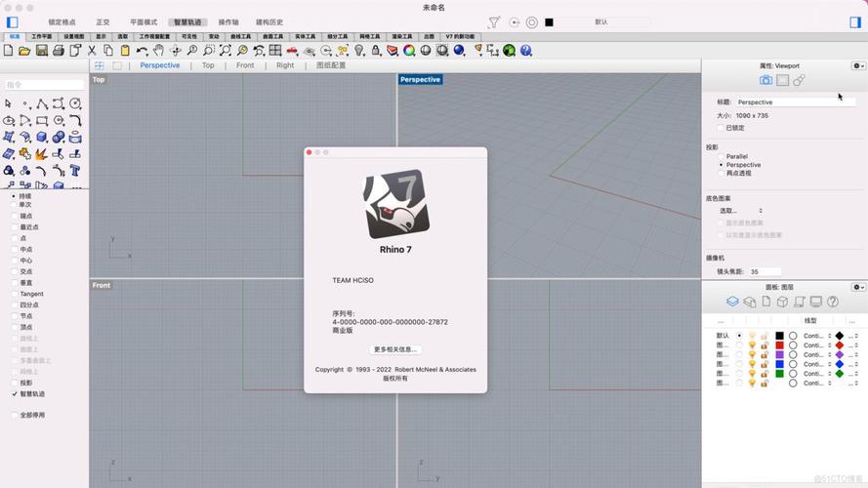Open the 选取... background pattern dropdown
The image size is (868, 488).
pos(741,211)
